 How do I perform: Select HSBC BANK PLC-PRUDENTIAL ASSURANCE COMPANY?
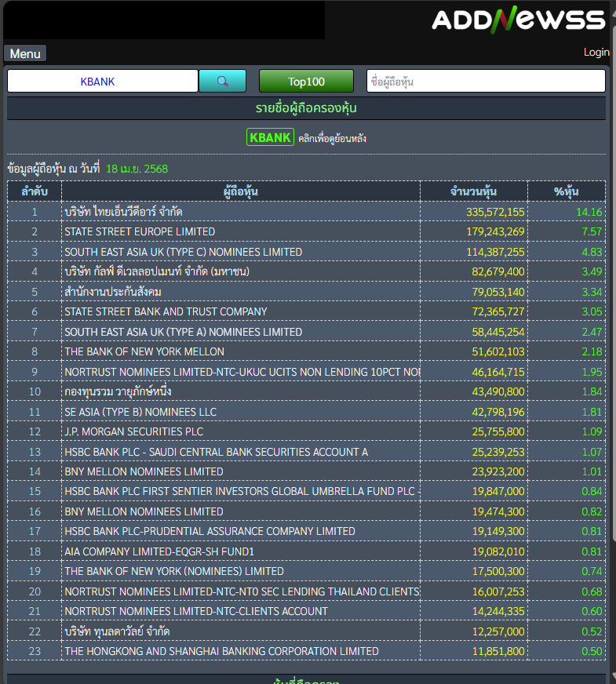(x=210, y=531)
